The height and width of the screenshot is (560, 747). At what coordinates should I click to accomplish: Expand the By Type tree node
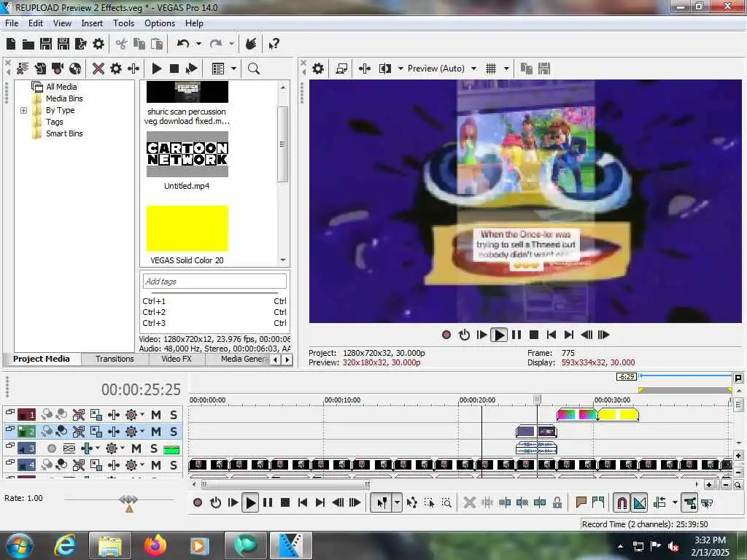[x=23, y=111]
